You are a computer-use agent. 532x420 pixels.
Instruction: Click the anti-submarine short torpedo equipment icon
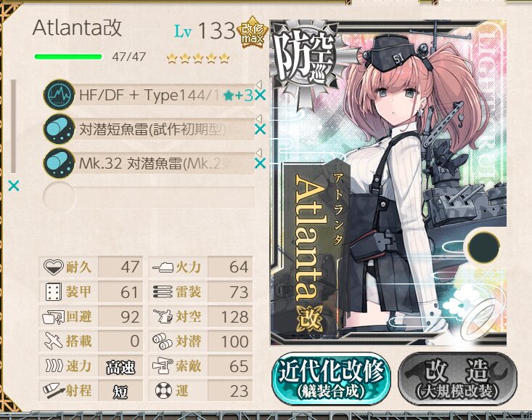60,129
